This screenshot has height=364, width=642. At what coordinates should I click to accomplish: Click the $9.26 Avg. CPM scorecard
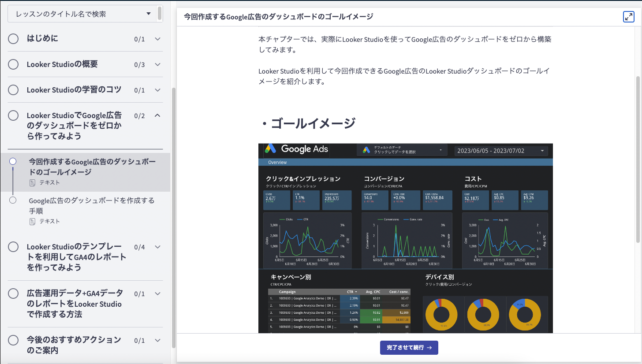tap(534, 200)
